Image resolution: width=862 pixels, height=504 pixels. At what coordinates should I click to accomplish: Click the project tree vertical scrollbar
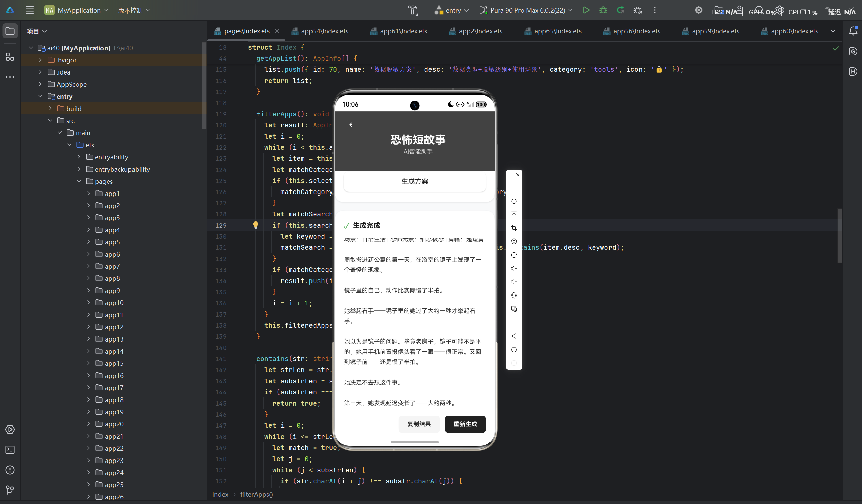204,86
